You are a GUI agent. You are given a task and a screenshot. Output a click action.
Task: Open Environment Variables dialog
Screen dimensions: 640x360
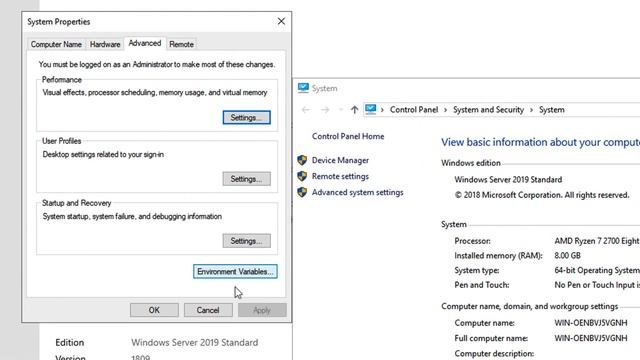pyautogui.click(x=235, y=271)
